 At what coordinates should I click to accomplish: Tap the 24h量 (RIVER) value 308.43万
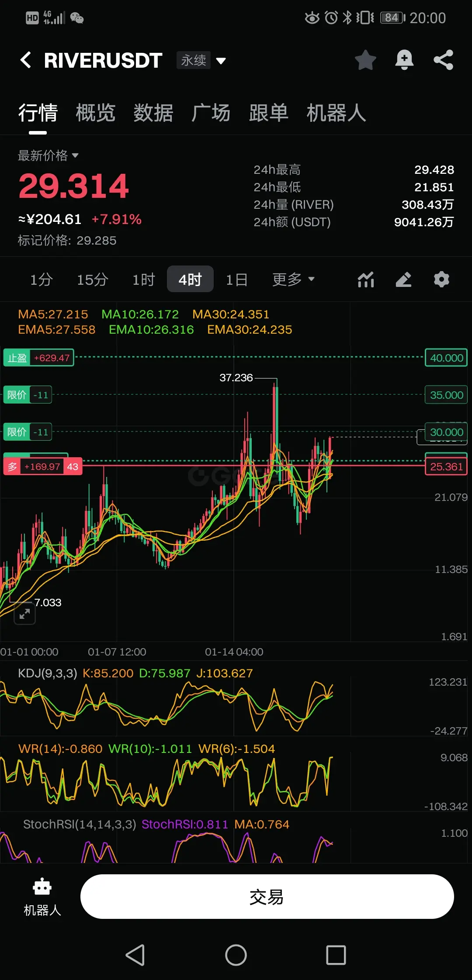(x=428, y=204)
